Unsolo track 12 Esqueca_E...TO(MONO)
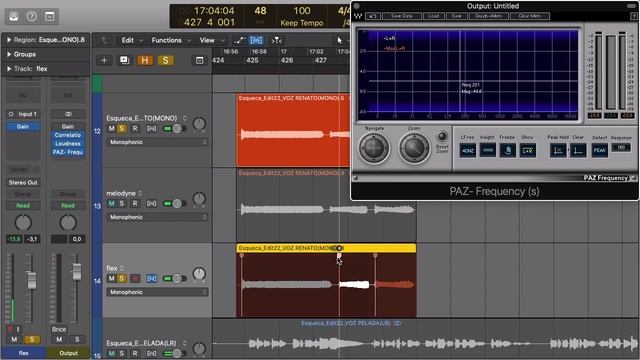This screenshot has width=640, height=360. click(x=122, y=129)
